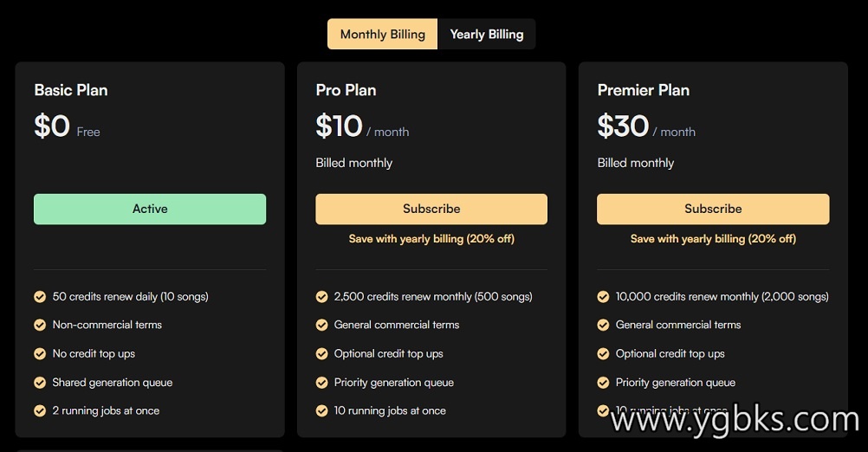Viewport: 868px width, 452px height.
Task: Click Pro Plan Optional credit top ups checkmark
Action: click(321, 354)
